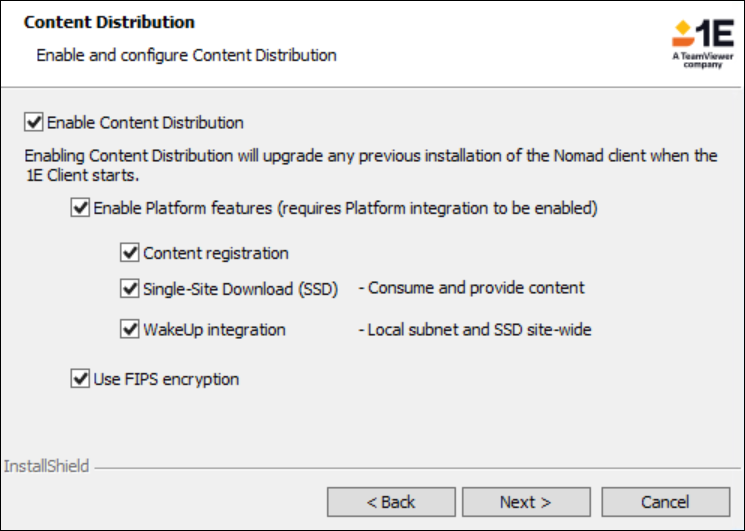Image resolution: width=745 pixels, height=531 pixels.
Task: Toggle WakeUp integration checkbox
Action: pyautogui.click(x=129, y=329)
